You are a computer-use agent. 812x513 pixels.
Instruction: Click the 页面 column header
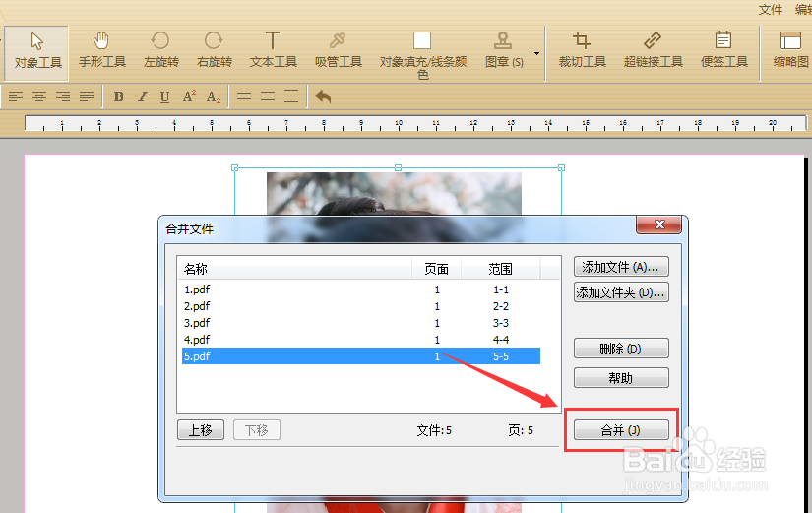click(436, 269)
